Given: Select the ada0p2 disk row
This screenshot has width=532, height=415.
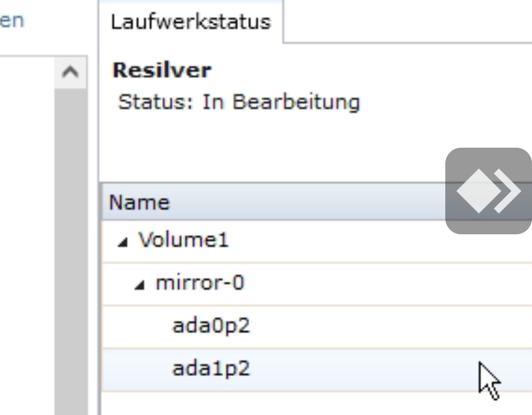Looking at the screenshot, I should pos(317,326).
